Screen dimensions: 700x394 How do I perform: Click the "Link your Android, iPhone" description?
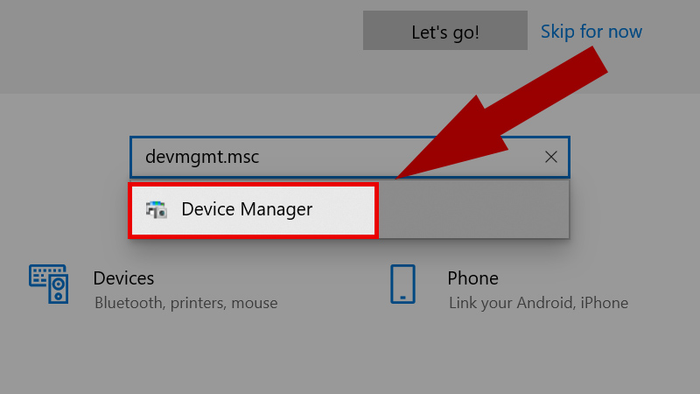tap(538, 303)
